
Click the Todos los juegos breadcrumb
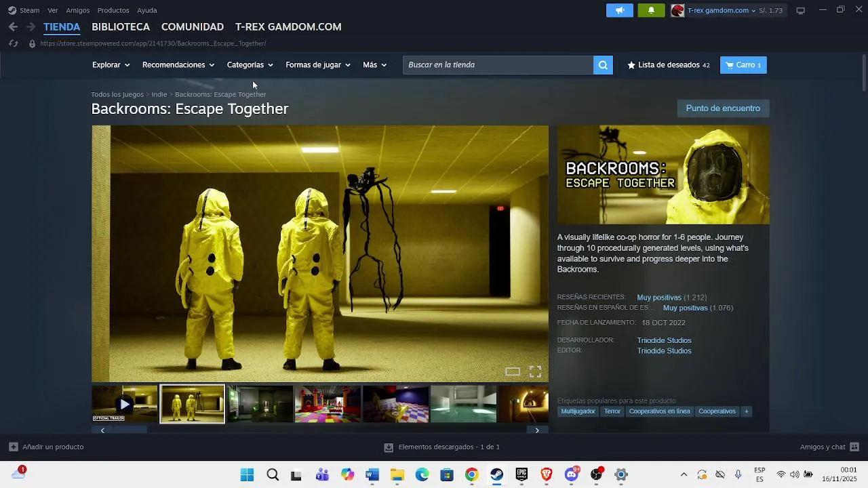tap(117, 94)
